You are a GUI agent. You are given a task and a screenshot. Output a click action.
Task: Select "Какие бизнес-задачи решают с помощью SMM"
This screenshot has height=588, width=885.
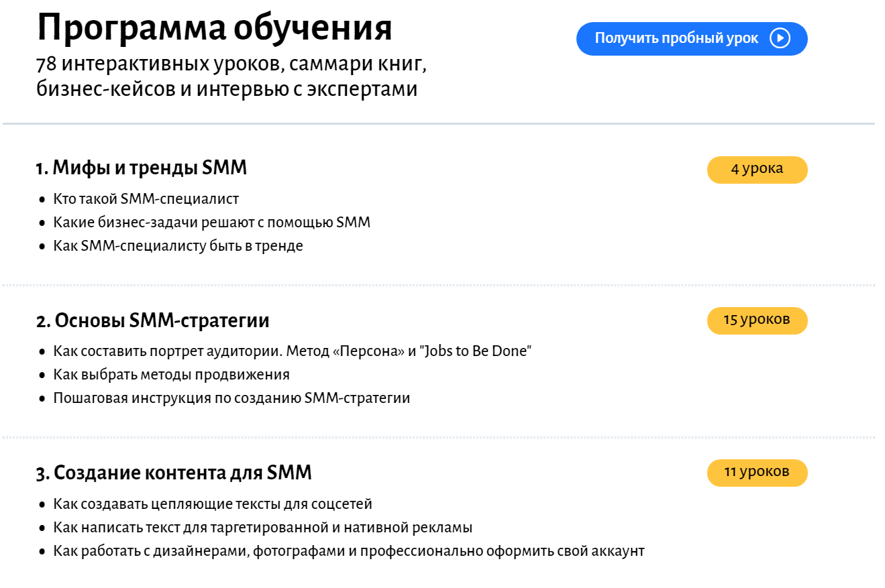point(212,223)
